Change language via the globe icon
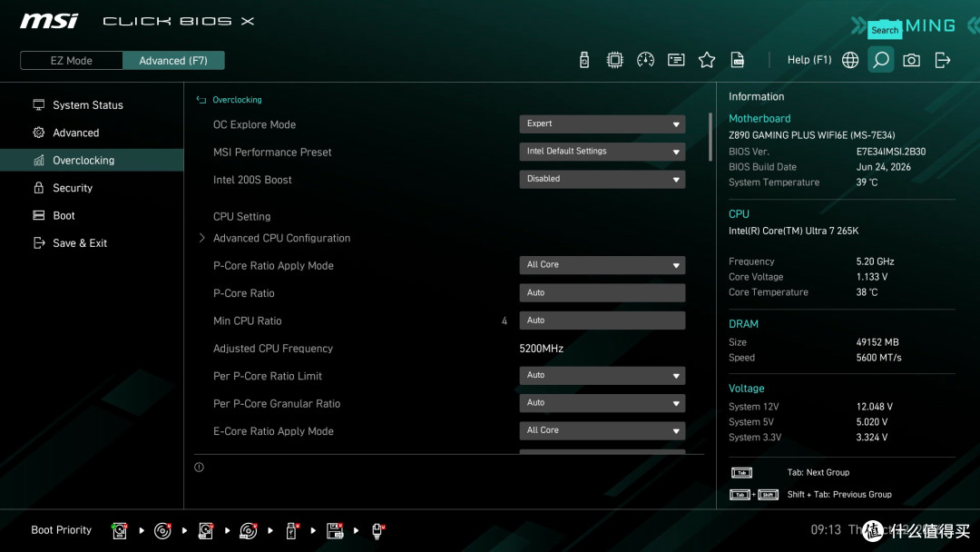980x552 pixels. tap(850, 60)
